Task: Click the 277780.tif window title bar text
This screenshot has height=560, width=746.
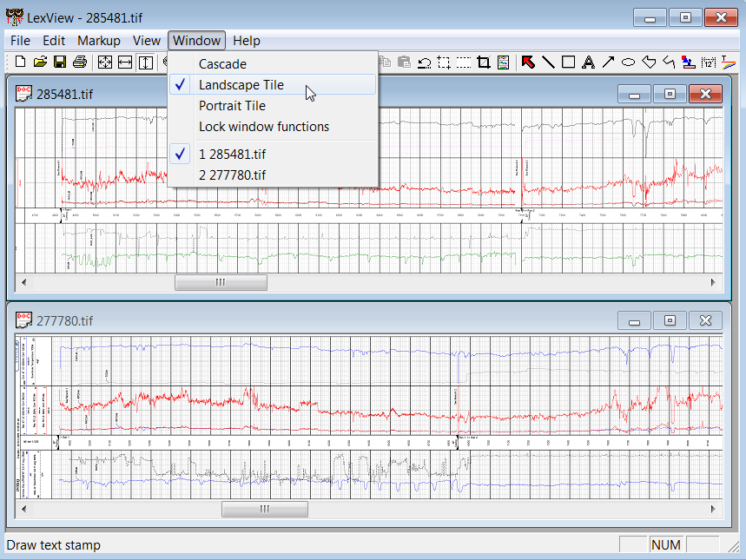Action: pyautogui.click(x=65, y=320)
